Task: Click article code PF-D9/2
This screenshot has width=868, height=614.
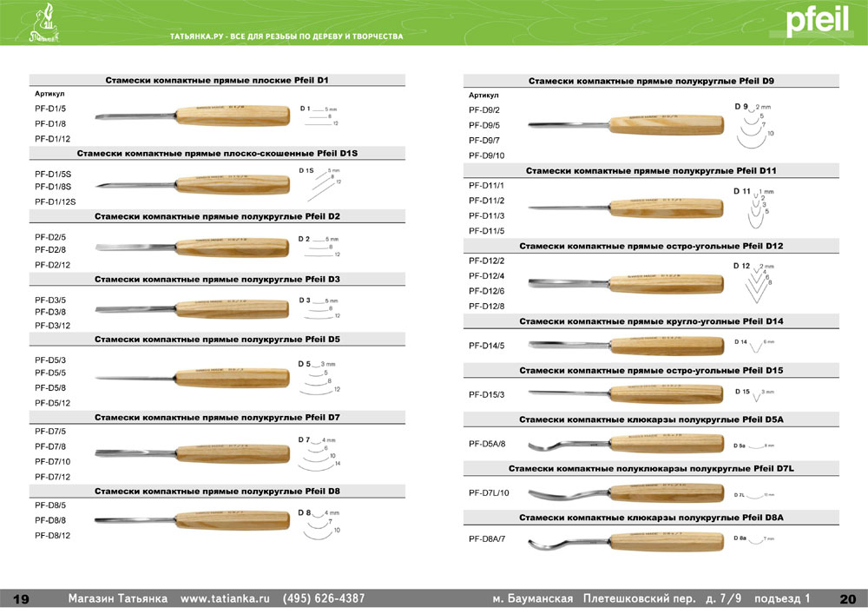Action: [484, 110]
